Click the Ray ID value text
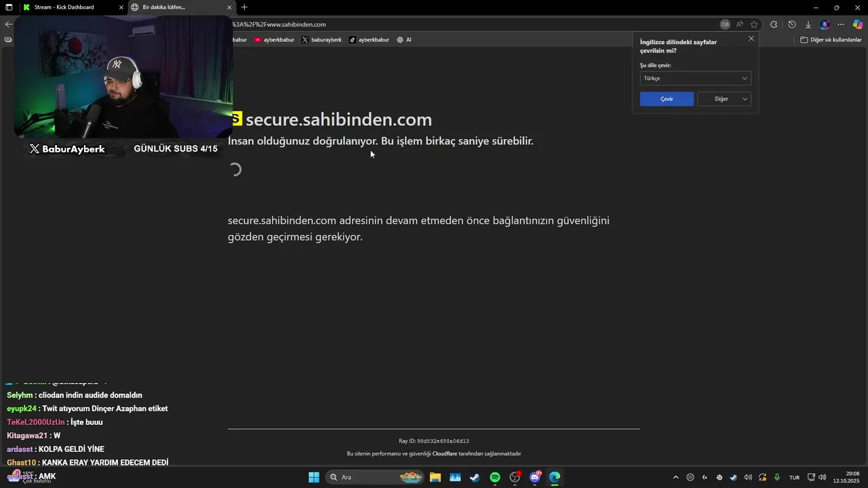The height and width of the screenshot is (488, 868). tap(443, 441)
